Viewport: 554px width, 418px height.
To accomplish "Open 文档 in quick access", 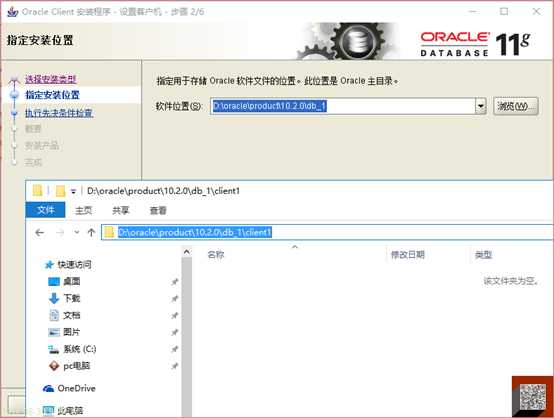I will click(72, 315).
